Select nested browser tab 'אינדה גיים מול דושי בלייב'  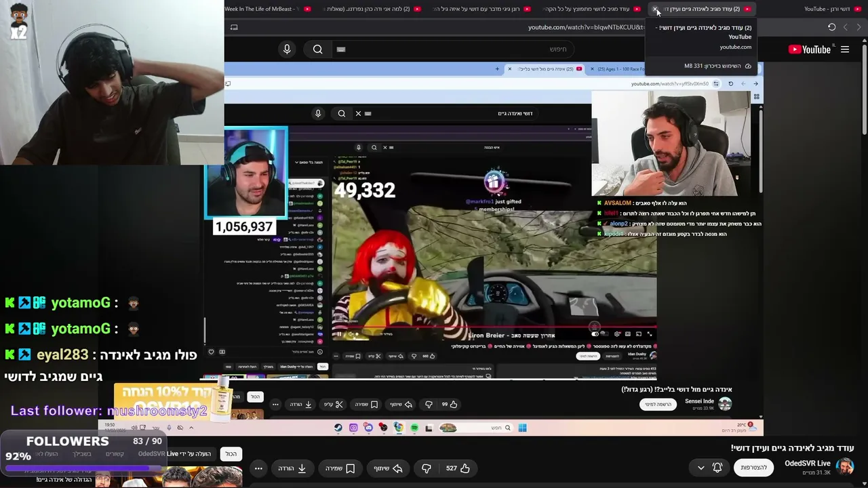[x=546, y=68]
